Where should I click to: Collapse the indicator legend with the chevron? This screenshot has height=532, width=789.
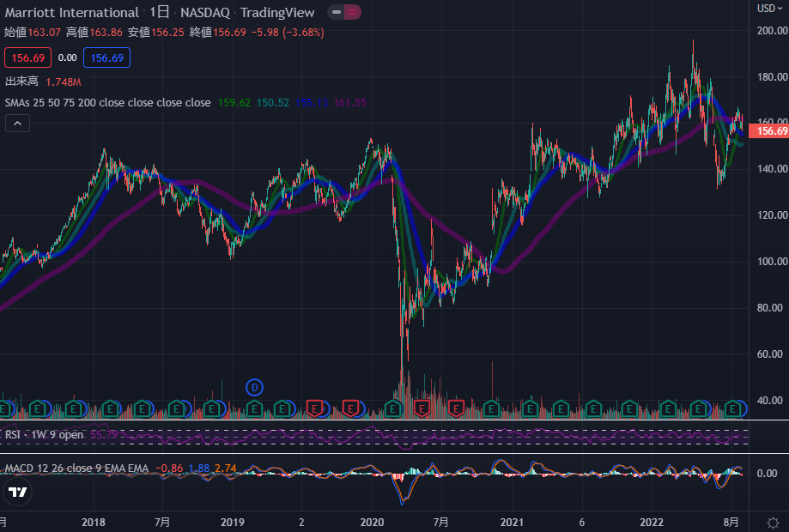[18, 124]
